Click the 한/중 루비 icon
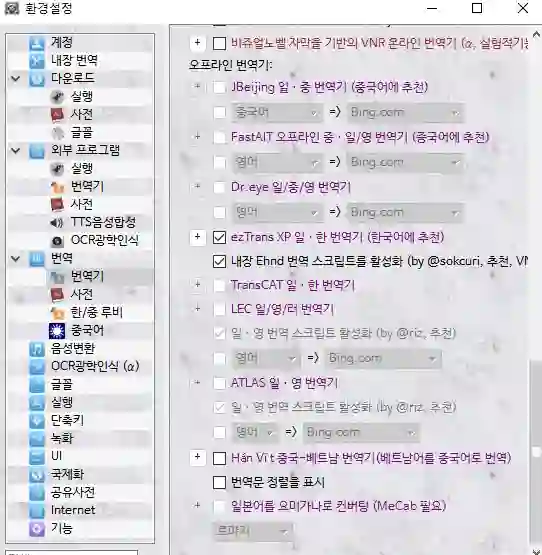 click(x=57, y=313)
